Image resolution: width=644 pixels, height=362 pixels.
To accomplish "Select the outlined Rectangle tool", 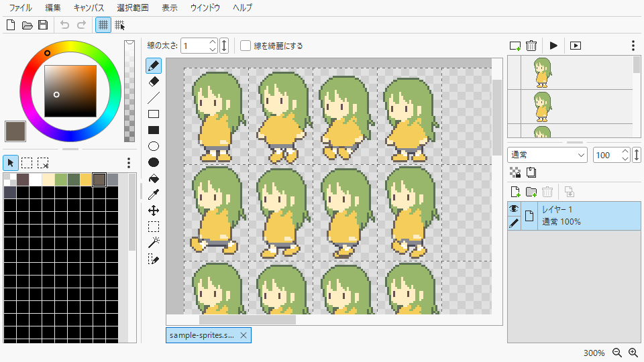I will [x=154, y=114].
